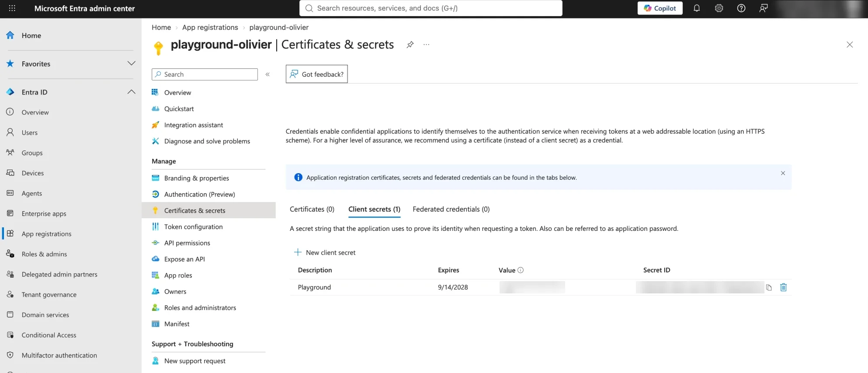This screenshot has height=373, width=868.
Task: Open portal settings gear icon
Action: 719,8
